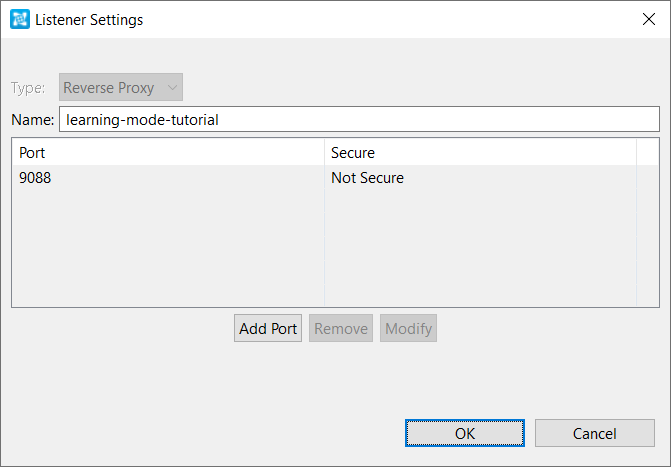Click the Add Port button
Image resolution: width=671 pixels, height=467 pixels.
[x=268, y=328]
